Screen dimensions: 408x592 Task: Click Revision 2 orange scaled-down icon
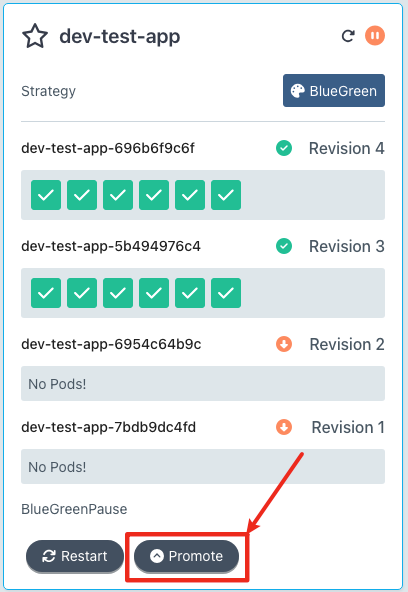point(284,344)
